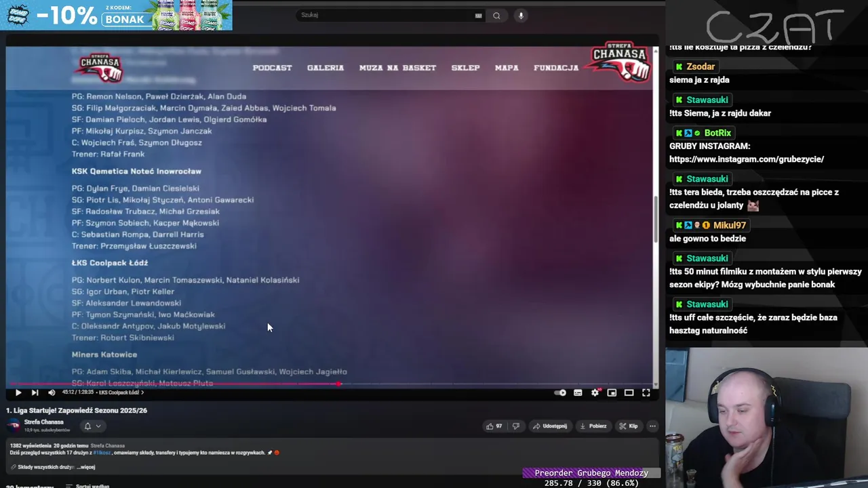Viewport: 868px width, 488px height.
Task: Enter fullscreen video mode
Action: tap(646, 392)
